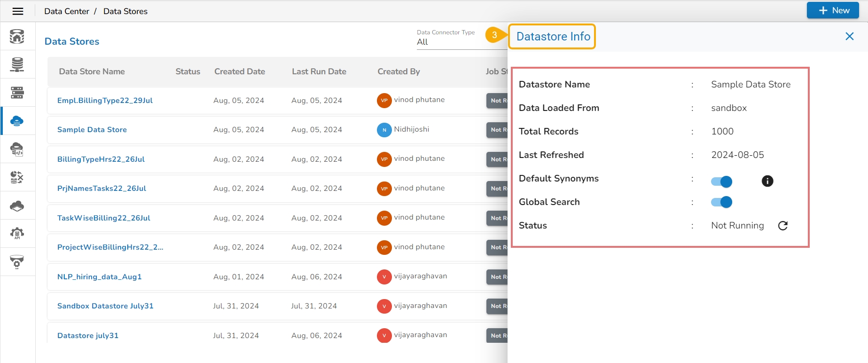
Task: Click the database home icon in sidebar
Action: [17, 36]
